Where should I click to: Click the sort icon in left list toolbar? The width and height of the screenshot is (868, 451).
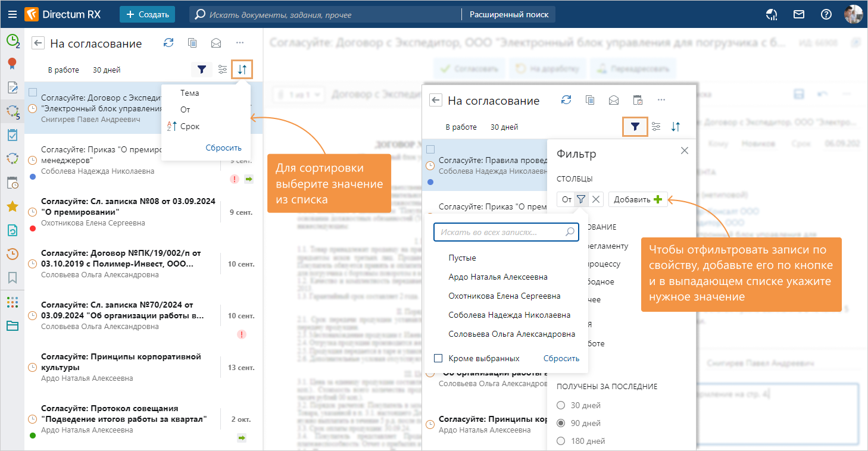[242, 70]
